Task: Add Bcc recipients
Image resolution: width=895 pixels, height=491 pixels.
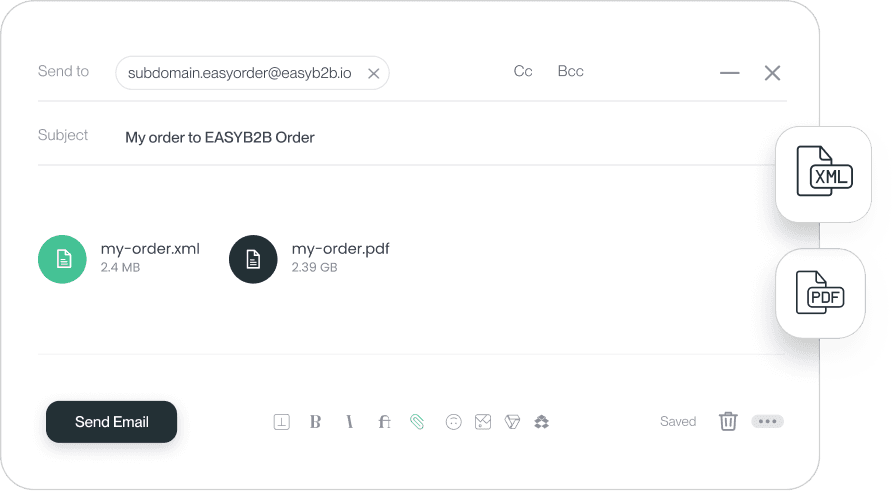Action: pos(570,71)
